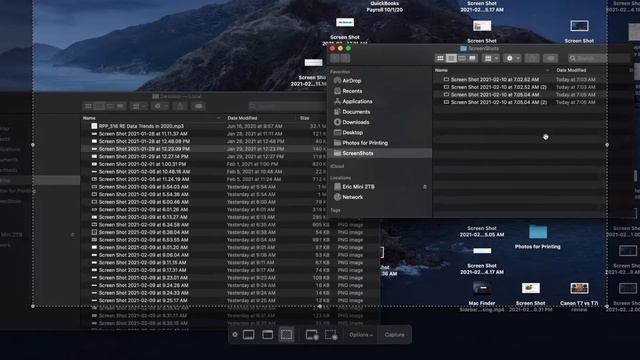Select Record Selected Portion mode

click(x=331, y=335)
